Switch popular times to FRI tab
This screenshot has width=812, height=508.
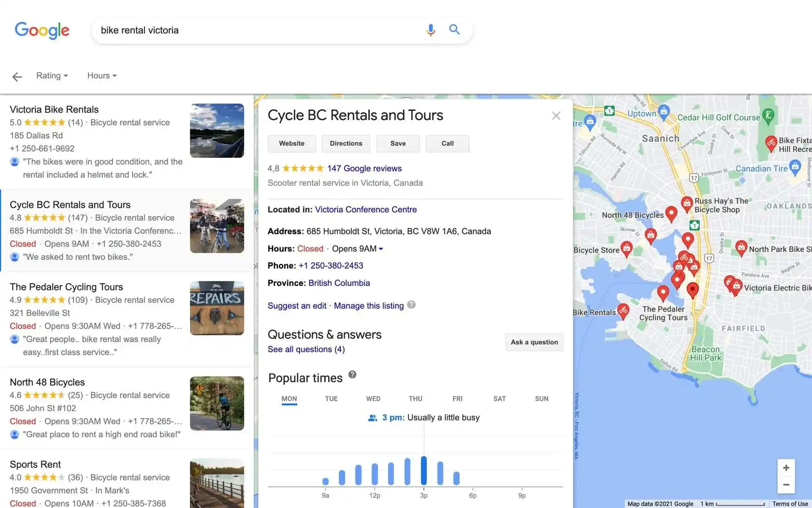[457, 399]
